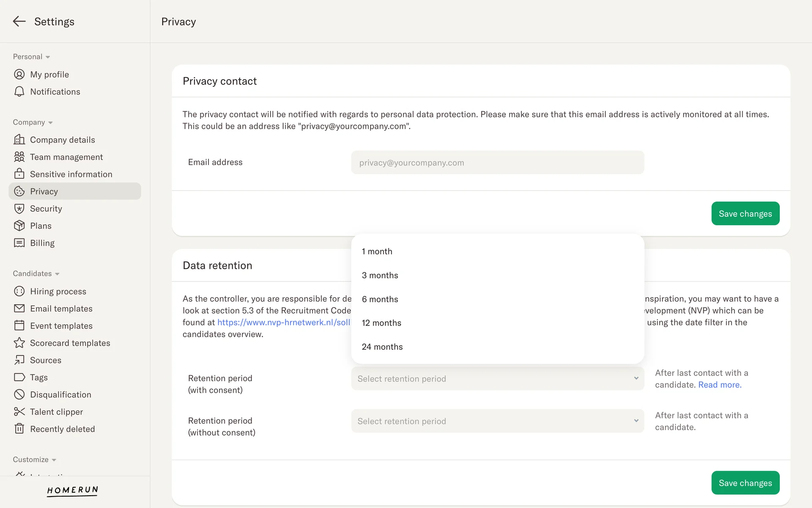Click the Recently deleted trash icon

[x=19, y=429]
